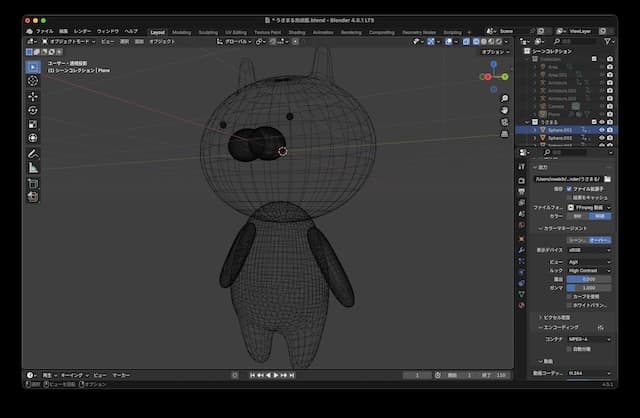
Task: Open the View Layer properties tab icon
Action: click(x=522, y=202)
